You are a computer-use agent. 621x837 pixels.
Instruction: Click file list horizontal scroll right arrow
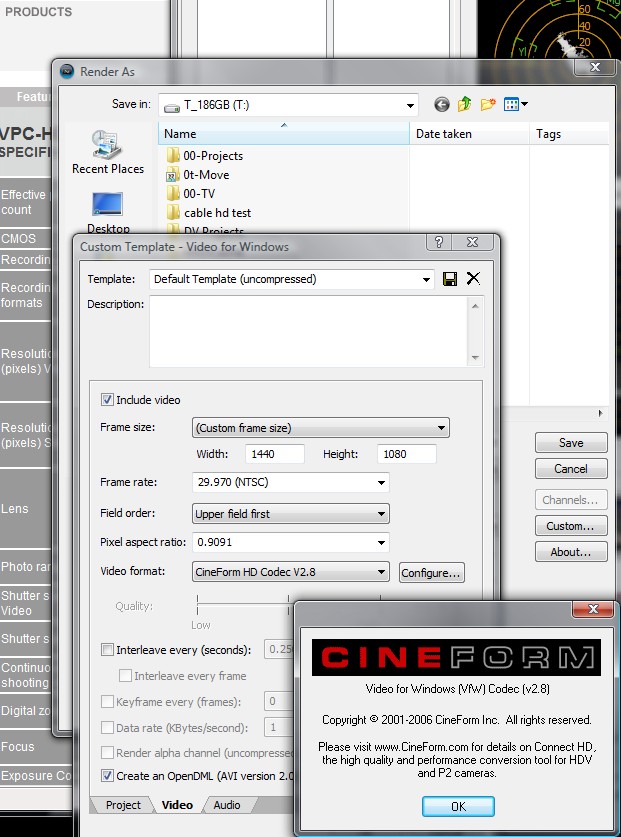[x=601, y=413]
